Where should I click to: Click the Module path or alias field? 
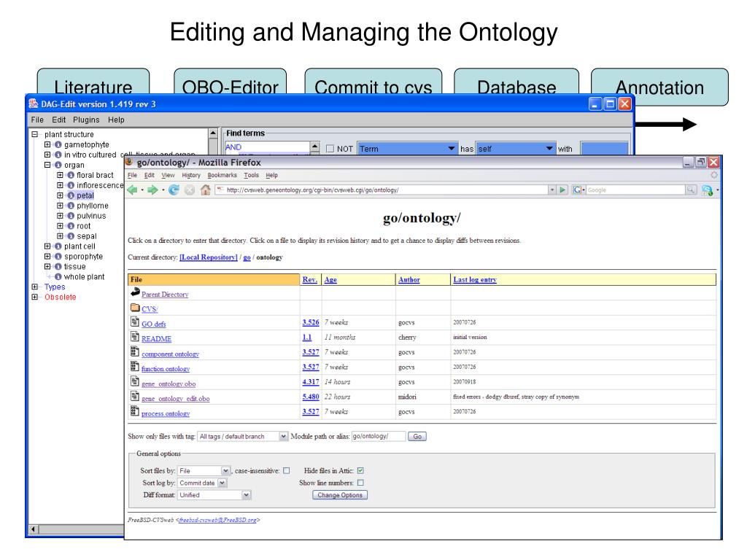click(379, 436)
